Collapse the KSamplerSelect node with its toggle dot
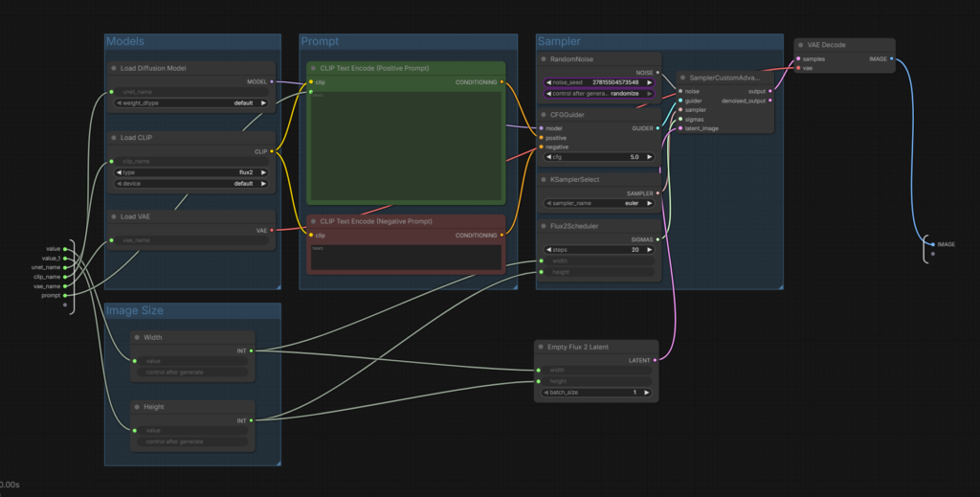The height and width of the screenshot is (497, 980). (x=544, y=179)
